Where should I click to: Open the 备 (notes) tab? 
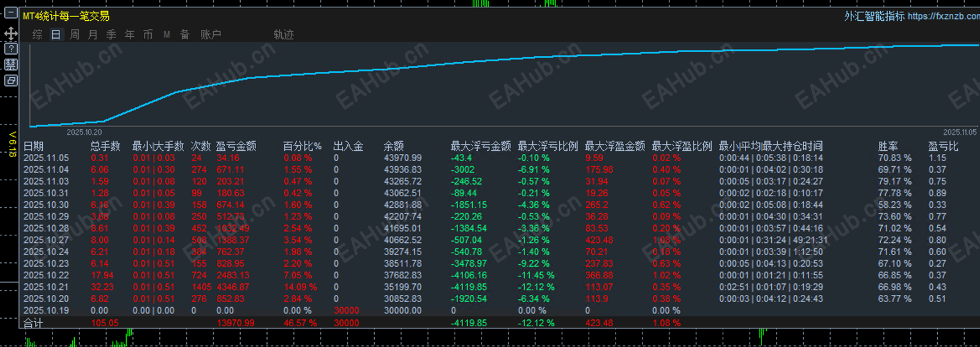point(185,34)
